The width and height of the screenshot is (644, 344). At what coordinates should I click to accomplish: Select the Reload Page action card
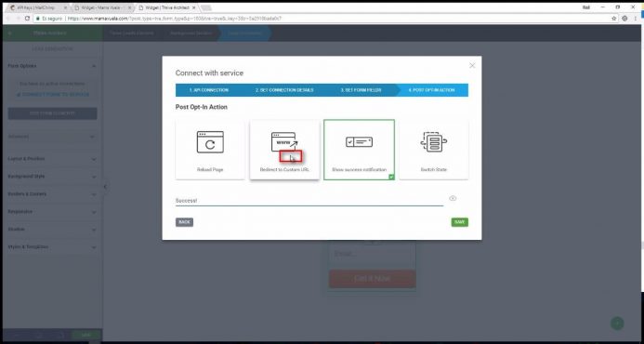pyautogui.click(x=210, y=150)
